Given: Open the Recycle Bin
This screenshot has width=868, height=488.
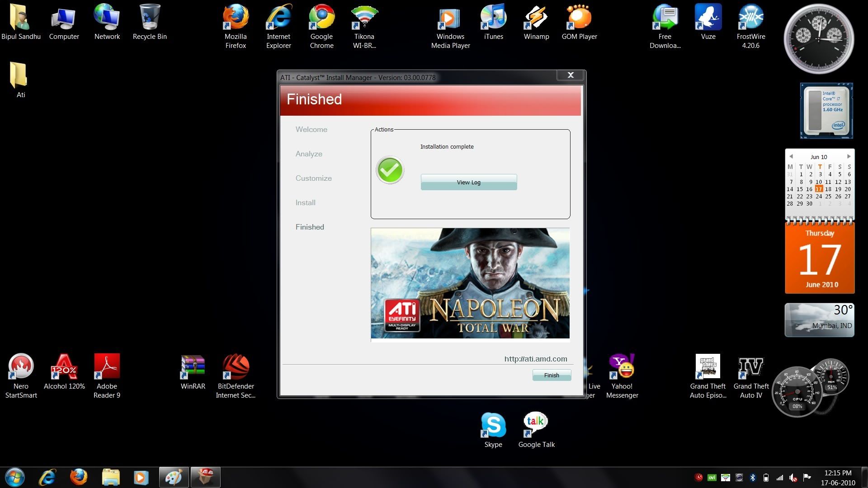Looking at the screenshot, I should (x=150, y=22).
